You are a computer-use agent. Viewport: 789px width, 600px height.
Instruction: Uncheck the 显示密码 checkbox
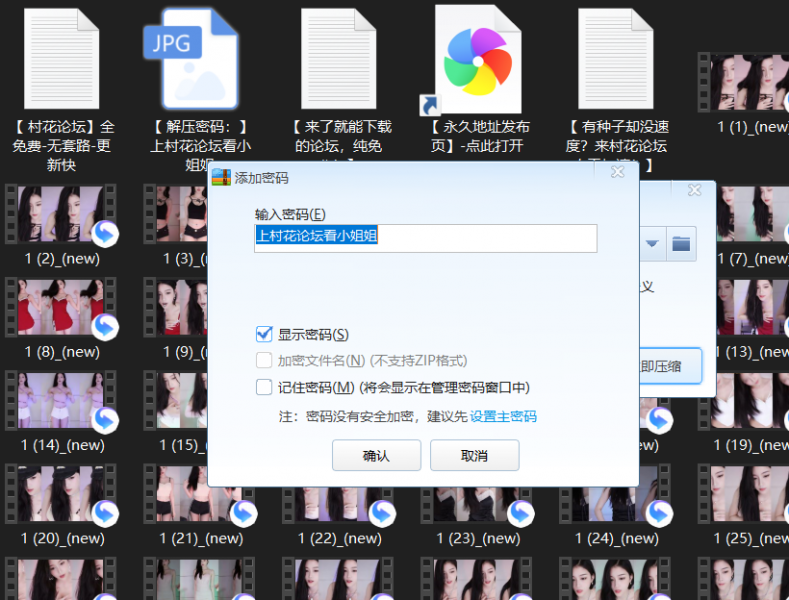point(265,334)
